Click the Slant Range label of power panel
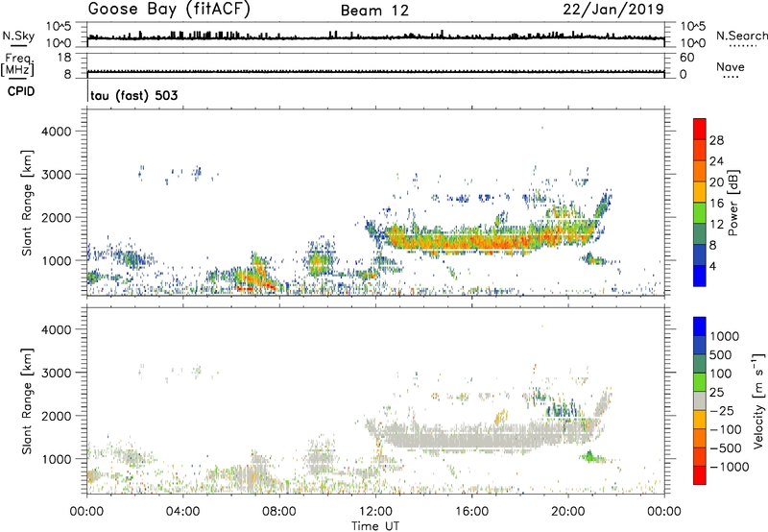The width and height of the screenshot is (768, 532). pos(27,203)
